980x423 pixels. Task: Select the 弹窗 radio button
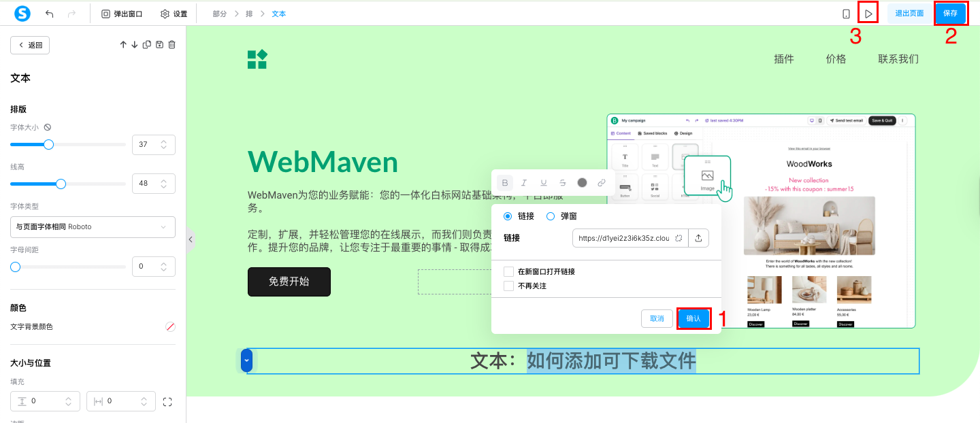pyautogui.click(x=551, y=216)
